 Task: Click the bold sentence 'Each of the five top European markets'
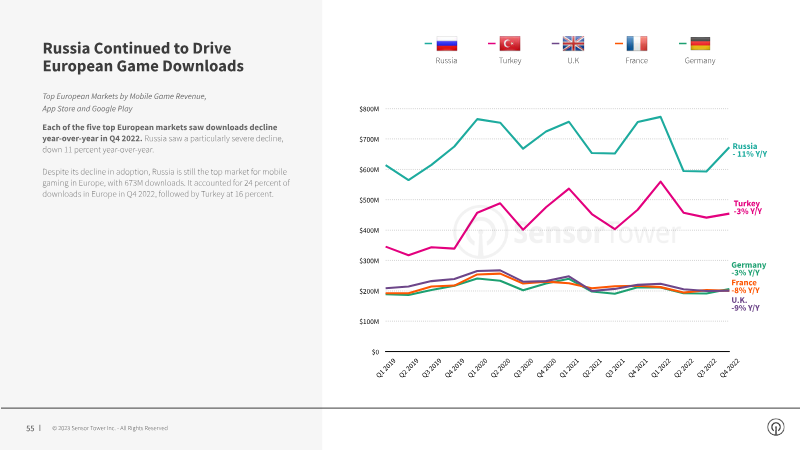[x=160, y=133]
